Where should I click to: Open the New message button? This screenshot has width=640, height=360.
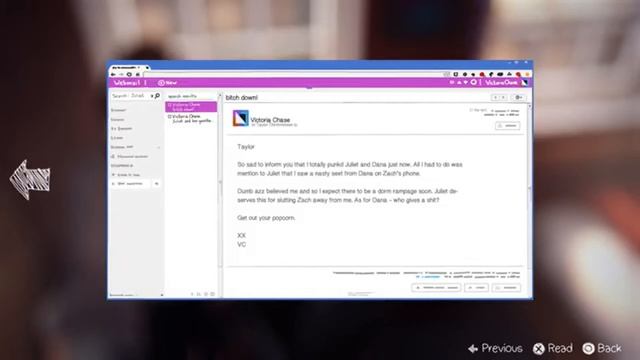pyautogui.click(x=167, y=82)
